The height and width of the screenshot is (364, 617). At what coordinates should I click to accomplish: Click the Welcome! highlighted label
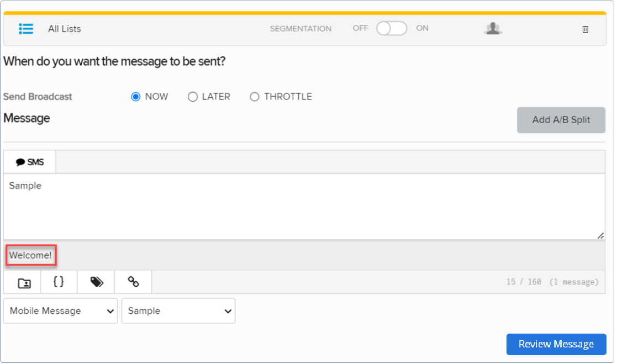tap(30, 255)
